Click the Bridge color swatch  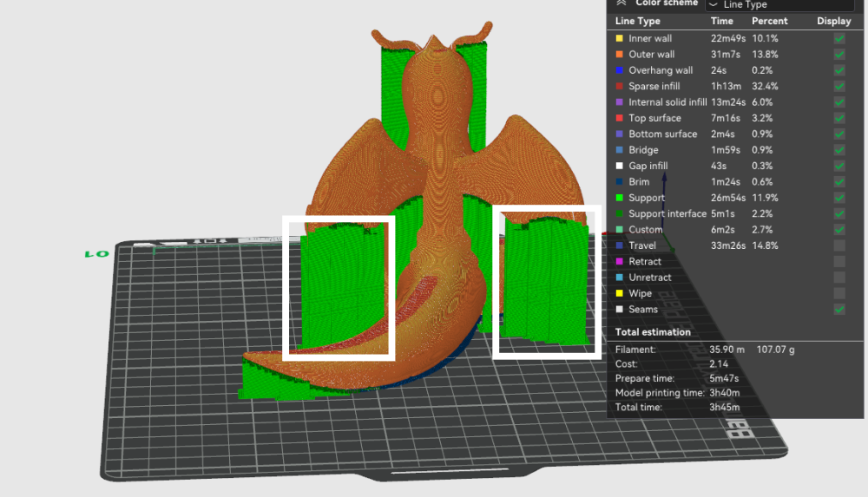point(620,150)
